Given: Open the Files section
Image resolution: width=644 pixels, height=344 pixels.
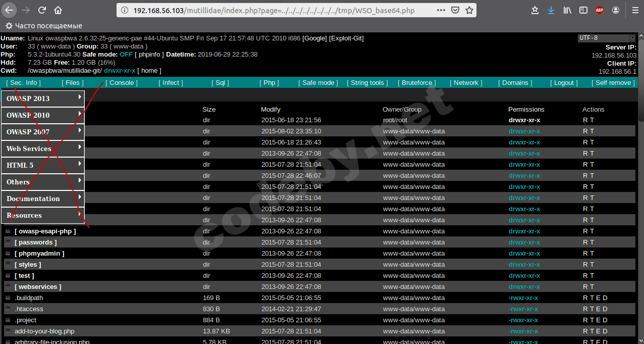Looking at the screenshot, I should (73, 83).
